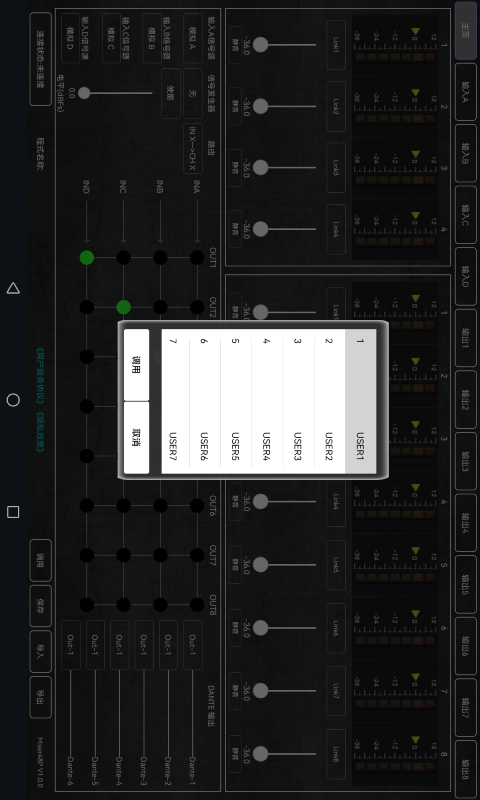Open the 用户服务协议 link

pos(39,377)
